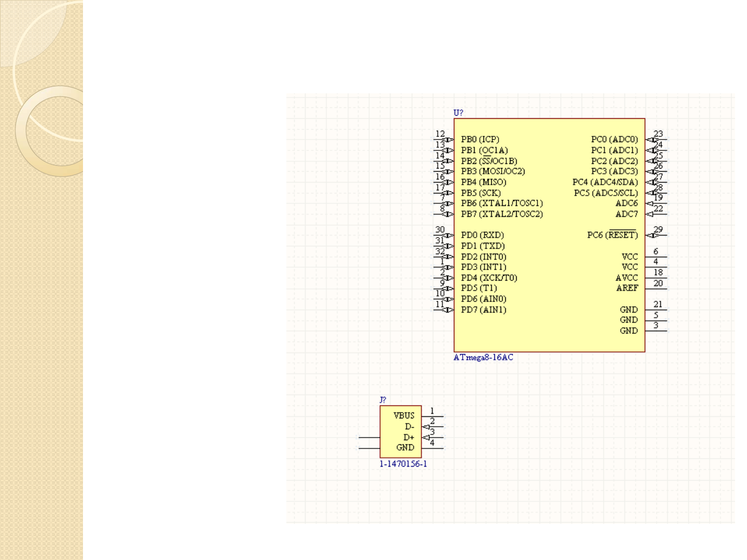Image resolution: width=747 pixels, height=560 pixels.
Task: Click pin number 19 beside ADC6
Action: 658,198
